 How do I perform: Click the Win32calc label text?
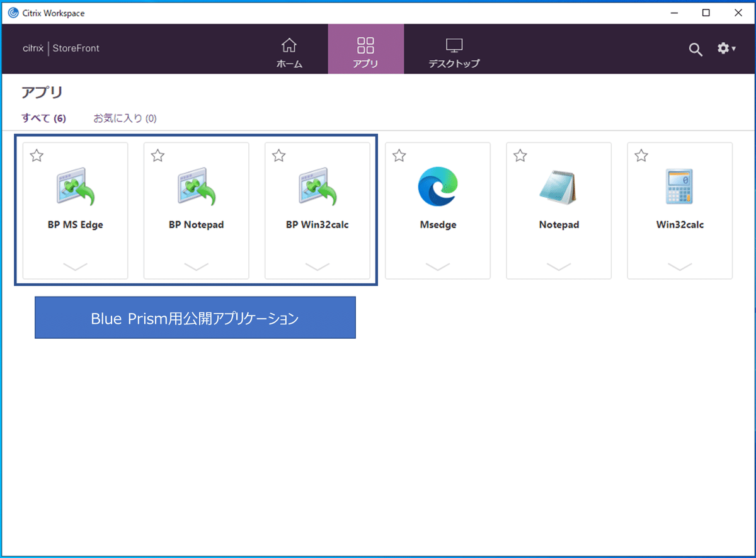pos(680,225)
